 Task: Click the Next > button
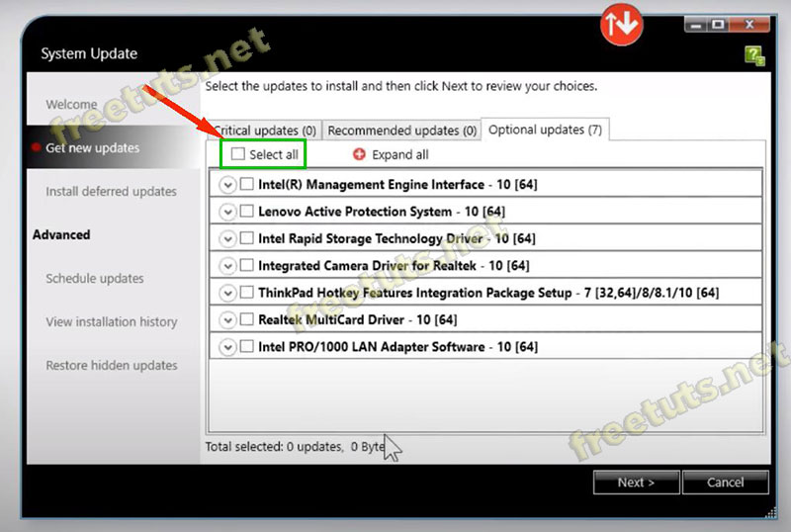click(636, 482)
